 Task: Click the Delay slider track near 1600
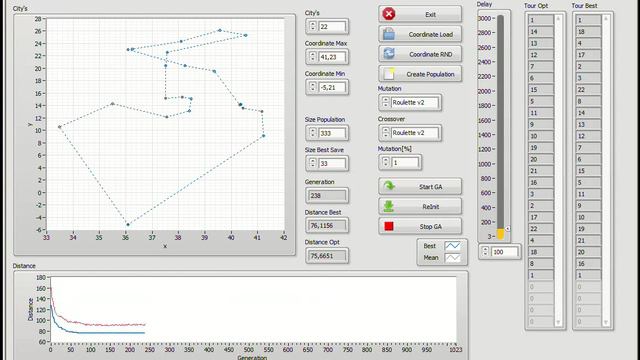500,120
